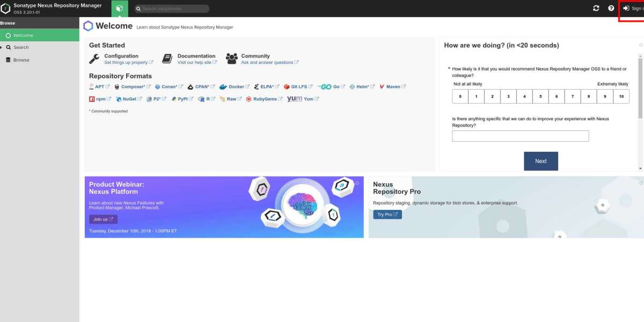This screenshot has width=644, height=322.
Task: Click the green Browse cube icon in header
Action: (120, 9)
